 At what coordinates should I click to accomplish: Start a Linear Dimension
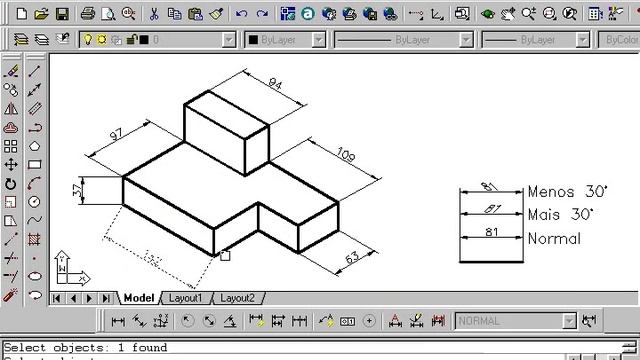[x=118, y=322]
